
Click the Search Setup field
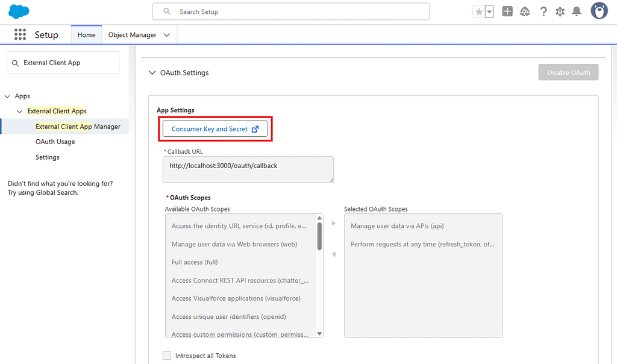pyautogui.click(x=291, y=12)
